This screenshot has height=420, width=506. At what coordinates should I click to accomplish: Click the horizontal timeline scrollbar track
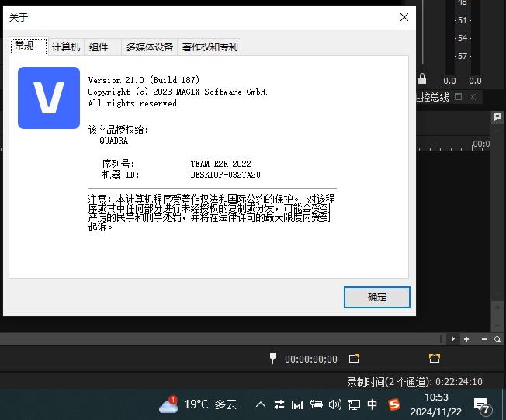point(220,339)
